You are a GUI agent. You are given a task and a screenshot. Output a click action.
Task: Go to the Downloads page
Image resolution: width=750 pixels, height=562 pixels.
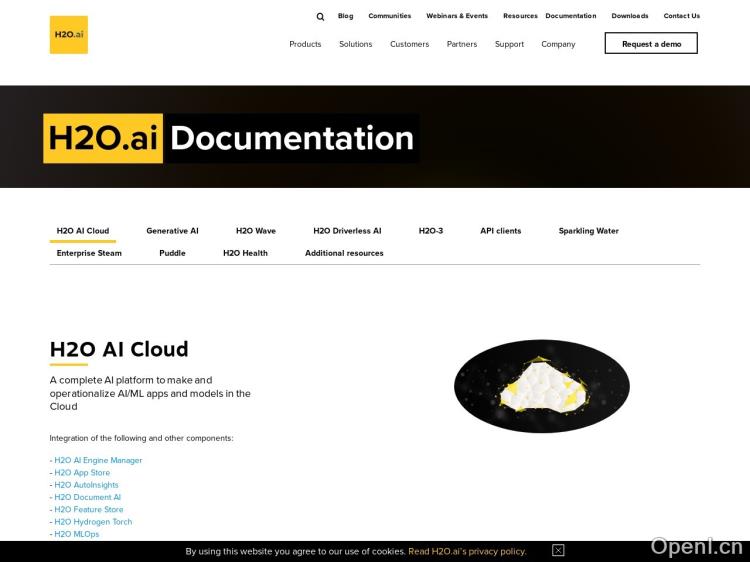[x=630, y=16]
